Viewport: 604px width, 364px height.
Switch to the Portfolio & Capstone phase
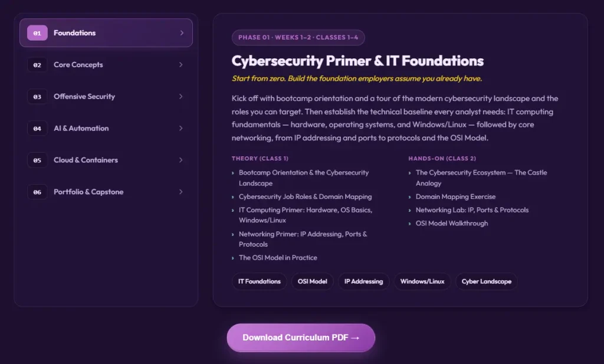click(106, 192)
